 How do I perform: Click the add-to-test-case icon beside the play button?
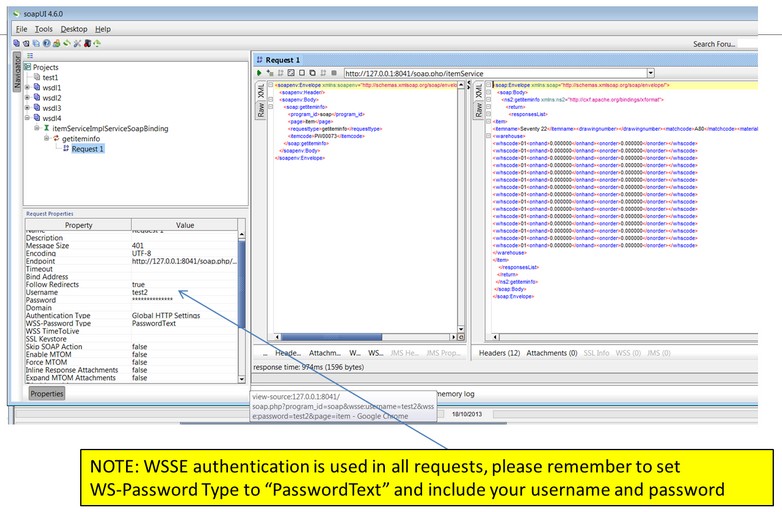pos(270,73)
